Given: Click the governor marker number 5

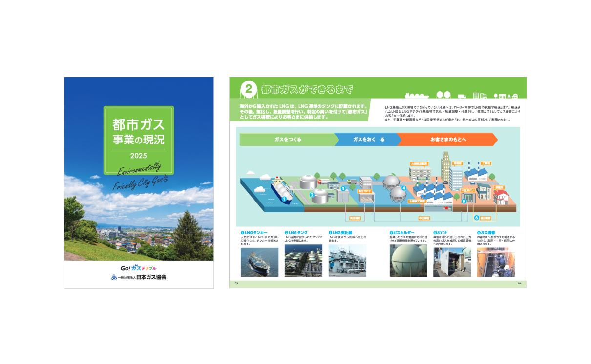Looking at the screenshot, I should click(464, 201).
